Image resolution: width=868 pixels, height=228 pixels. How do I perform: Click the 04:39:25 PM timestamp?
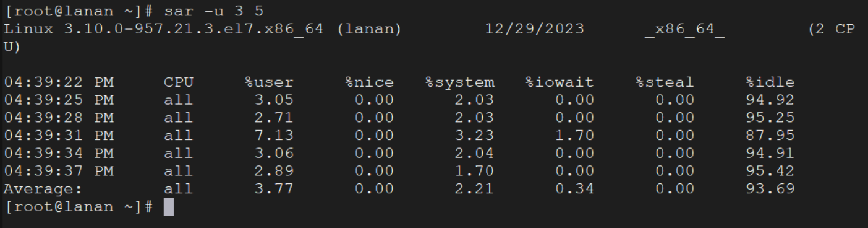click(x=59, y=100)
